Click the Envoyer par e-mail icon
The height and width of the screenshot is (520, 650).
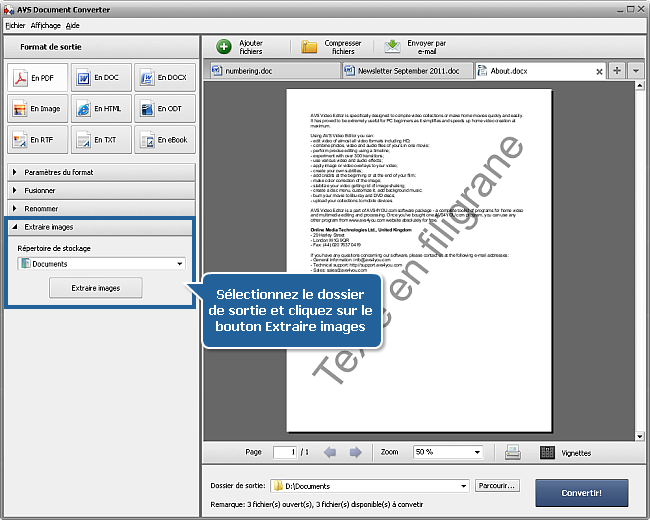393,46
